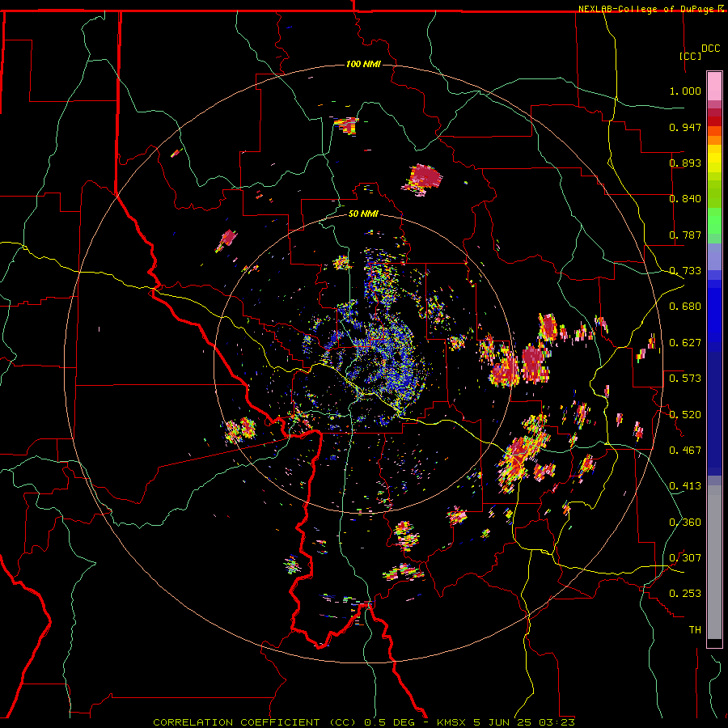Pick the black TH segment of color bar
The image size is (728, 728).
click(714, 643)
